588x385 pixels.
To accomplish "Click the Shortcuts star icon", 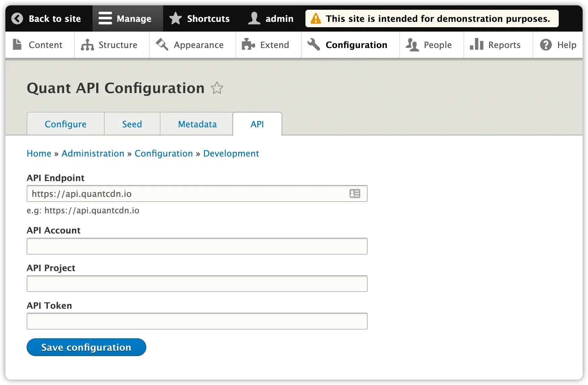I will [175, 18].
